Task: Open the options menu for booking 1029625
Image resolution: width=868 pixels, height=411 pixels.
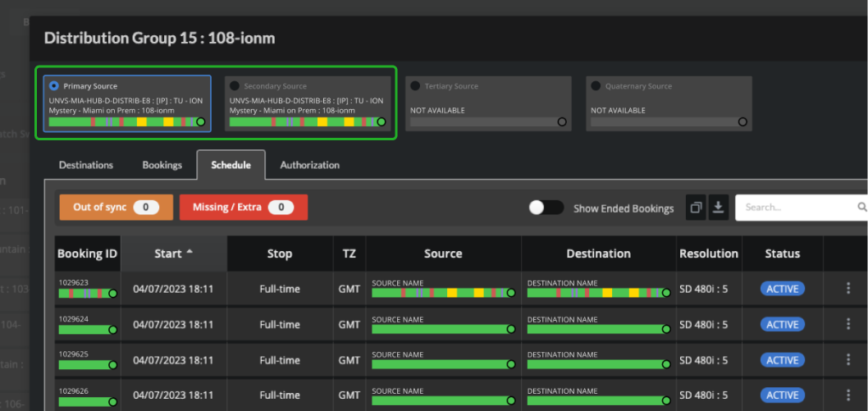Action: 848,359
